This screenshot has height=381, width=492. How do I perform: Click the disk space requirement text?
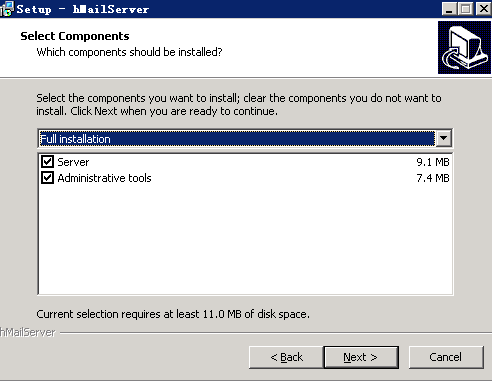point(173,314)
